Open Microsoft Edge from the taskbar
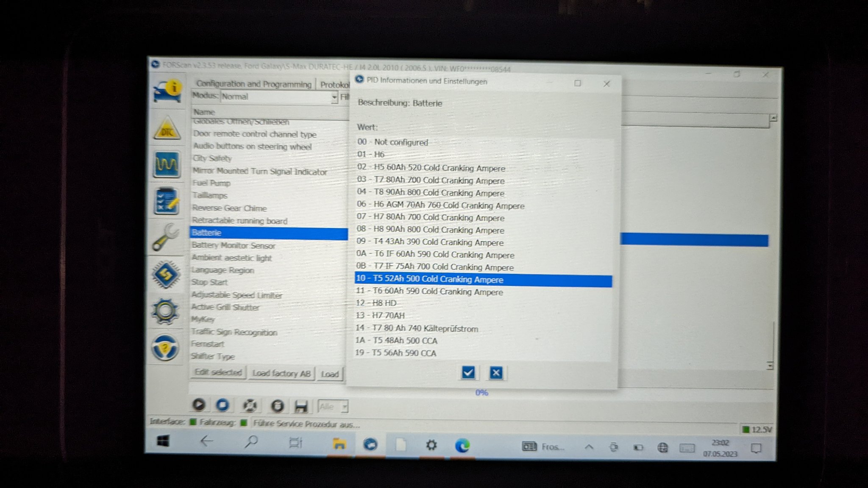868x488 pixels. point(462,445)
